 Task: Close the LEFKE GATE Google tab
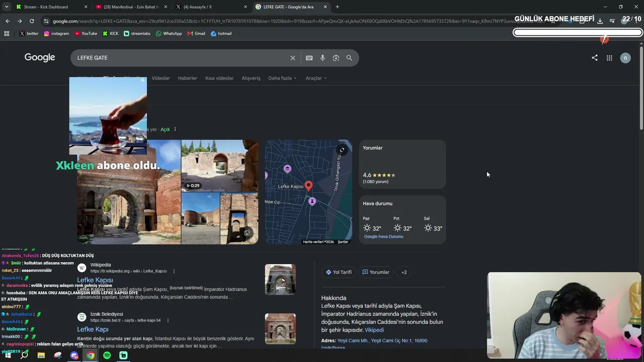tap(326, 7)
